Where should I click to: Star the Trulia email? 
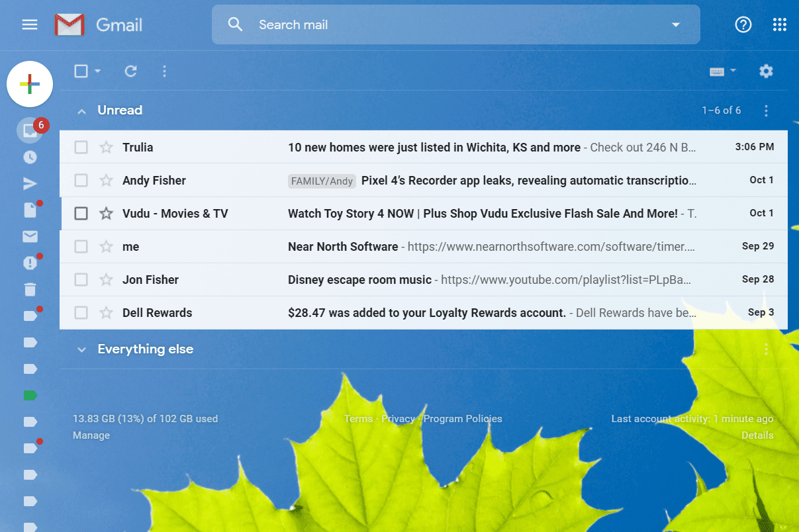pyautogui.click(x=106, y=148)
